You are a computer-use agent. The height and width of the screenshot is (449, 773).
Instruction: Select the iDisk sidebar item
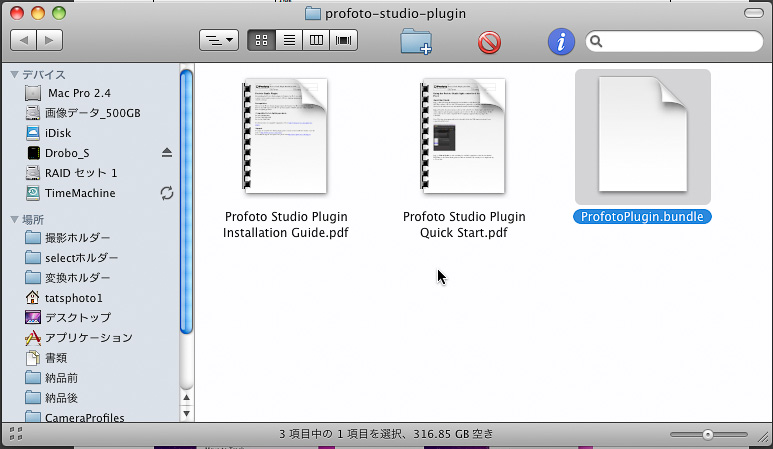coord(58,133)
